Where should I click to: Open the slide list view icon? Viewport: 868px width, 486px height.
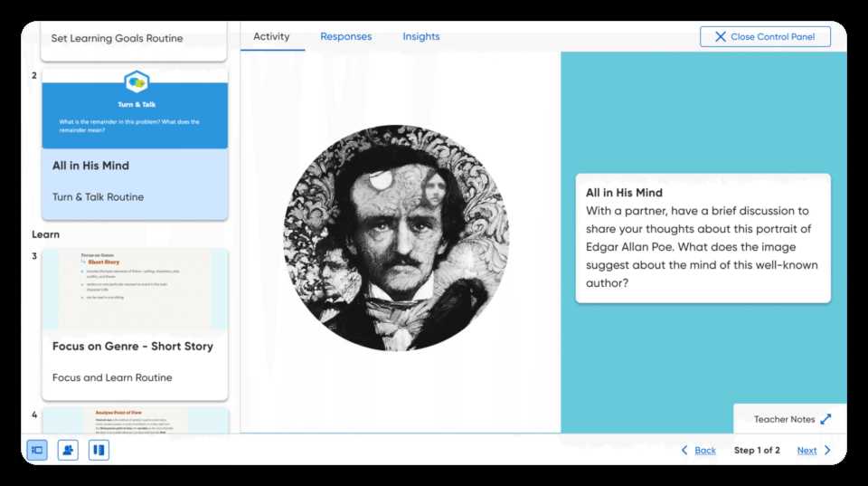(37, 450)
